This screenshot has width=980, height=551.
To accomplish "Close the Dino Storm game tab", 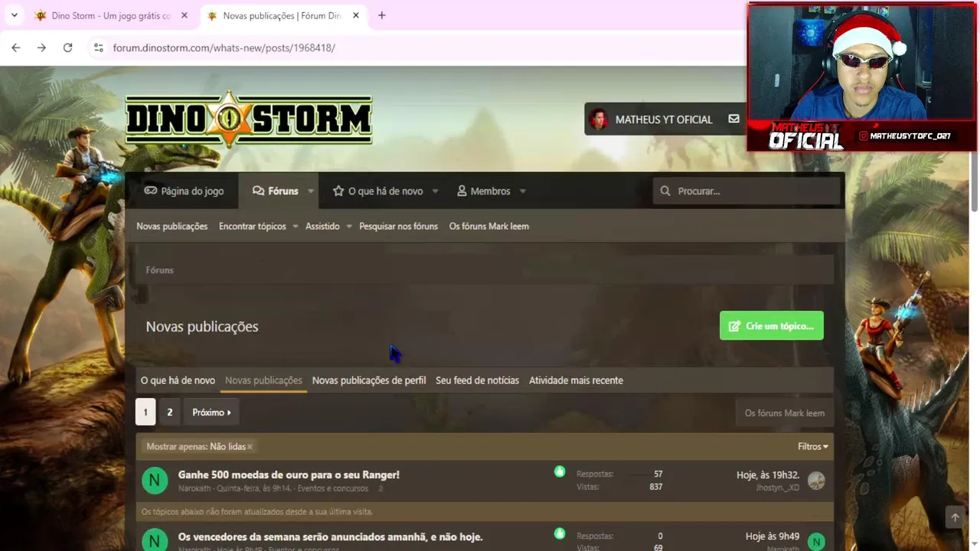I will (x=185, y=15).
